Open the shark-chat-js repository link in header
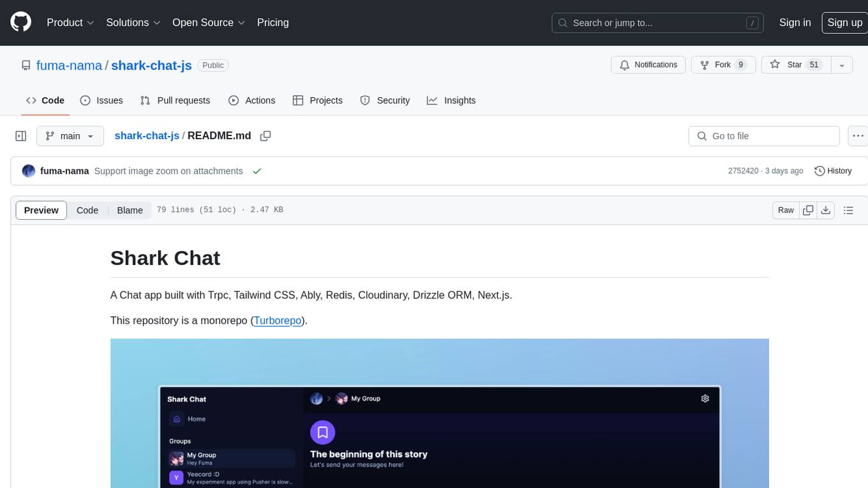This screenshot has height=488, width=868. 151,65
